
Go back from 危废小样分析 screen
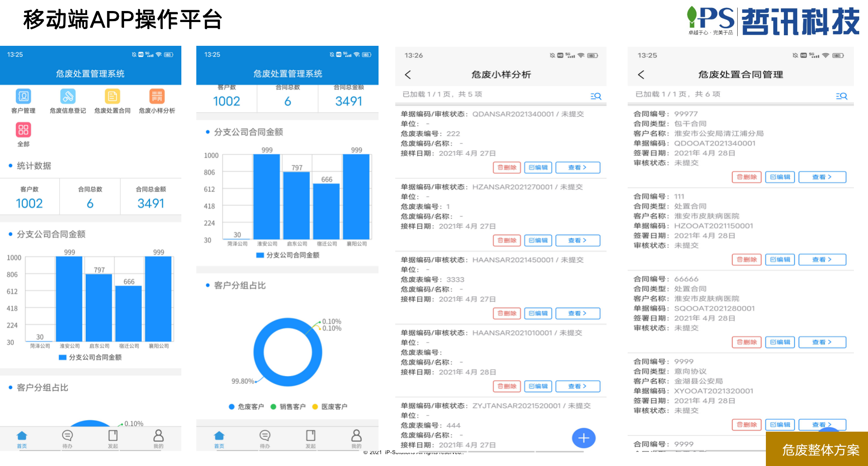click(x=408, y=75)
